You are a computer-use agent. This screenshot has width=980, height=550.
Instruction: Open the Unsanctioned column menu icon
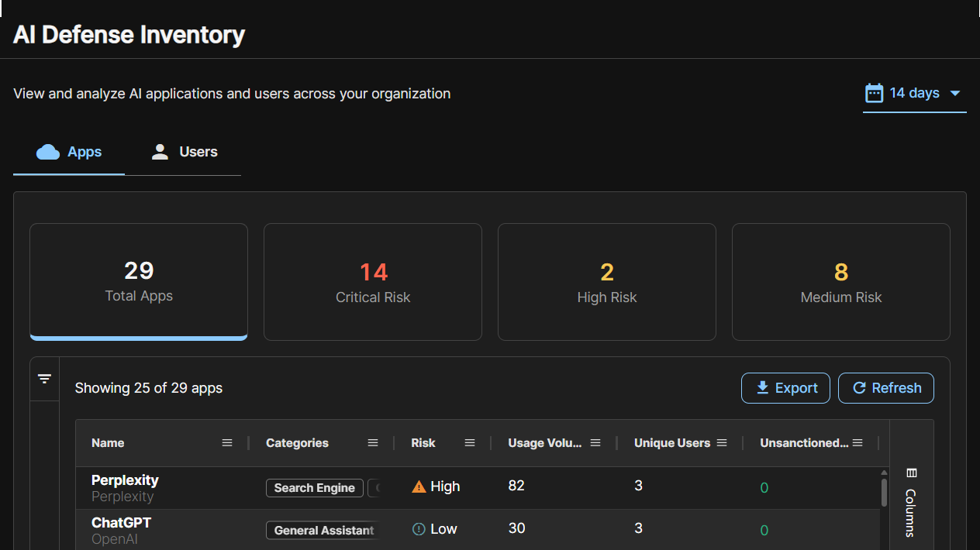pos(857,443)
